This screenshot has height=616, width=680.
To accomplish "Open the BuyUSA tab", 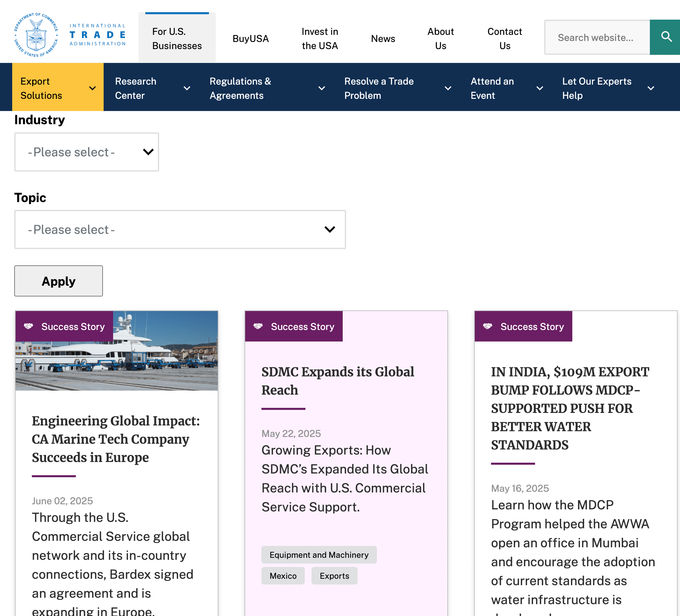I will tap(251, 39).
